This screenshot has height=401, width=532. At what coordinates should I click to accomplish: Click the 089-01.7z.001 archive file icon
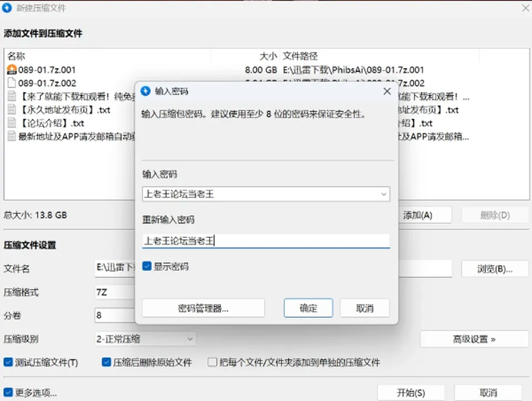[12, 69]
